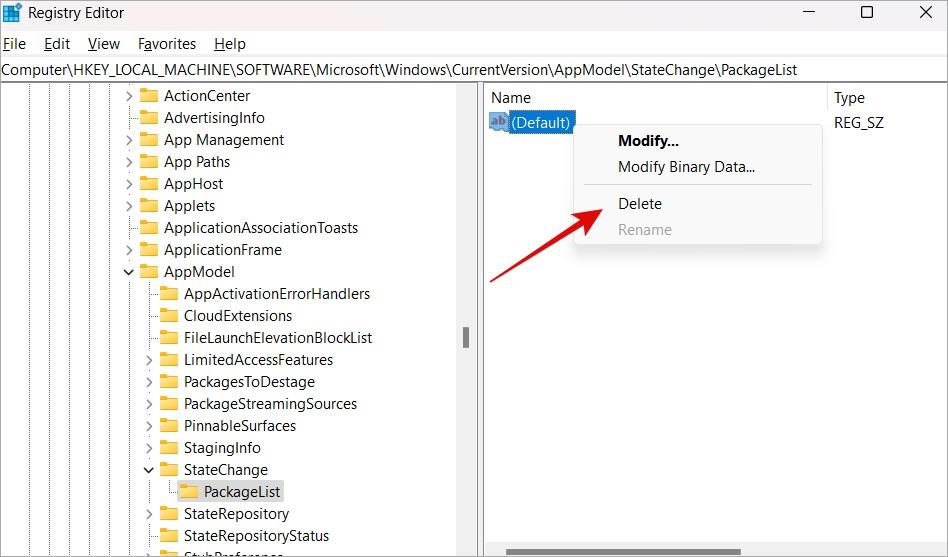Click the PackageList open folder icon
Screen dimensions: 948x557
tap(189, 492)
